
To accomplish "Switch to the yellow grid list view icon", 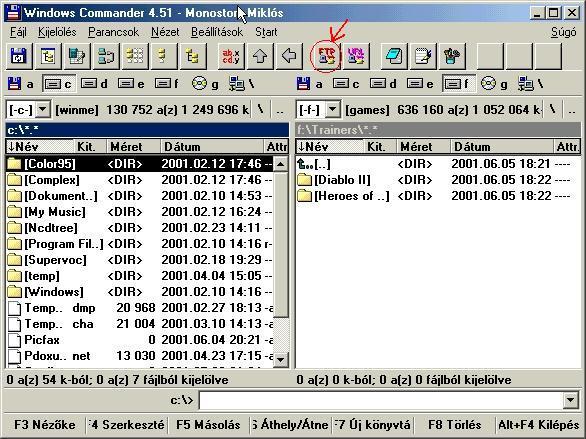I will click(x=135, y=56).
